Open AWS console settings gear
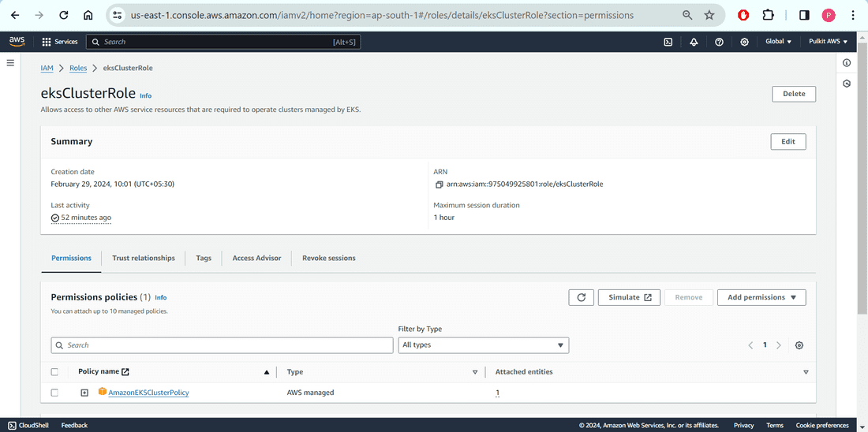868x432 pixels. 745,42
